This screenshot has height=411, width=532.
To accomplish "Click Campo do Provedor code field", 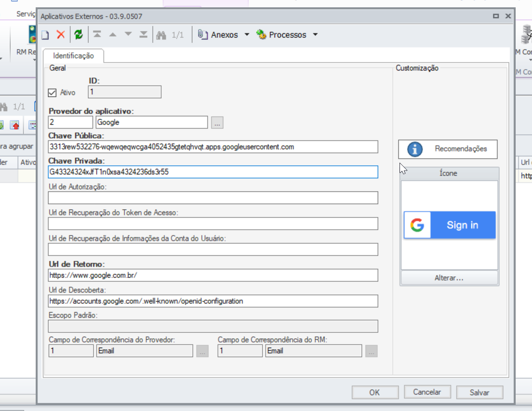I will point(71,351).
